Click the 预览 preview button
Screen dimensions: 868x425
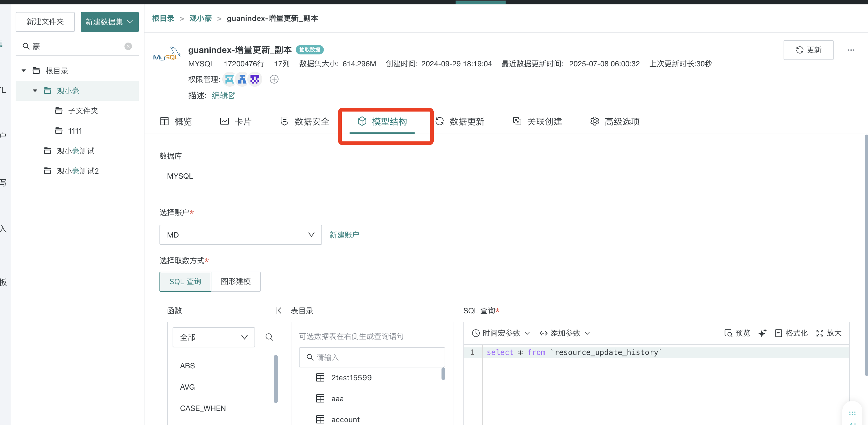737,333
